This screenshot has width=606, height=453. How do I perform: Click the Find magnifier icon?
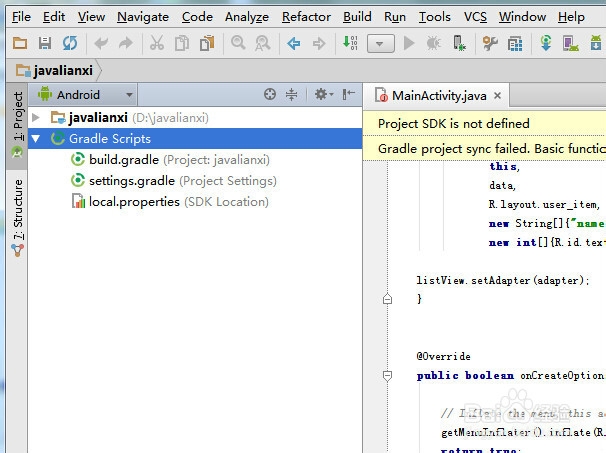click(x=238, y=43)
